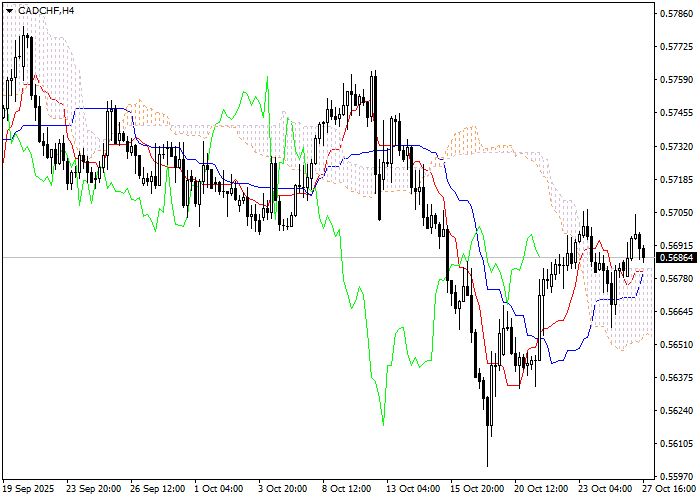700x500 pixels.
Task: Select the 26 Sep 12:00 time label
Action: click(159, 489)
